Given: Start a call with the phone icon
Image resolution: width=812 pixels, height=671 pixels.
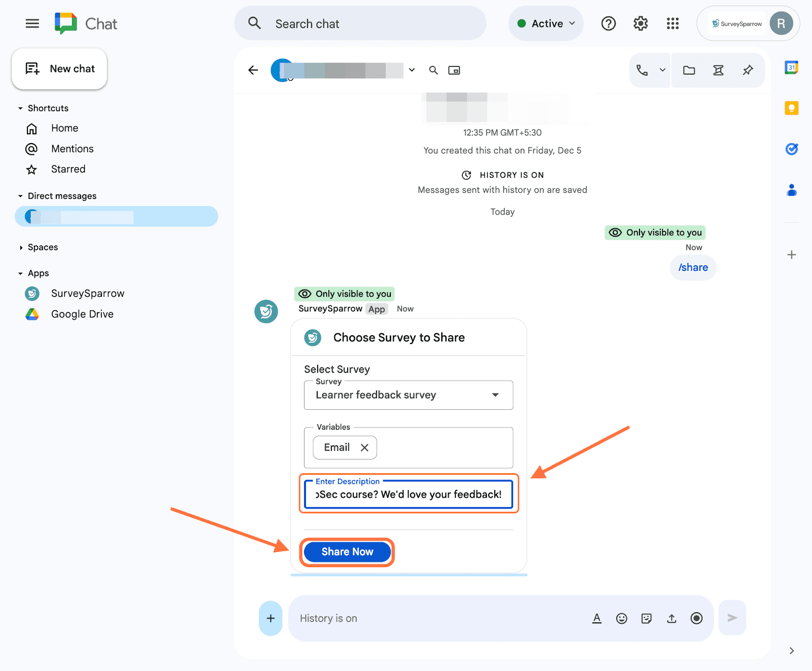Looking at the screenshot, I should [x=642, y=70].
